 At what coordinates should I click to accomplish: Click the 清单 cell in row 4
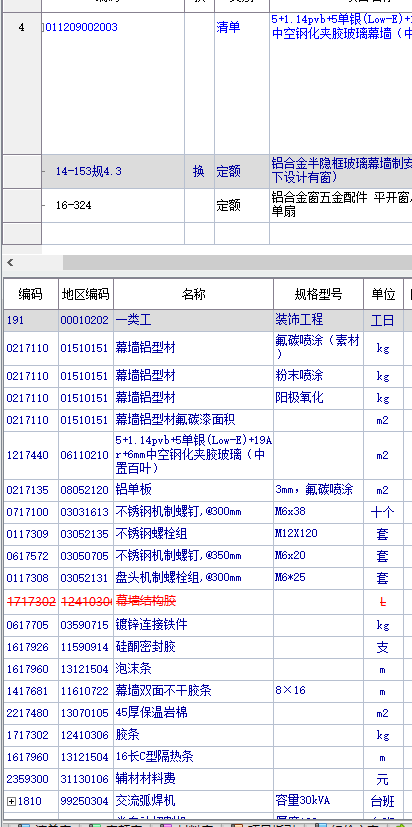click(x=228, y=27)
